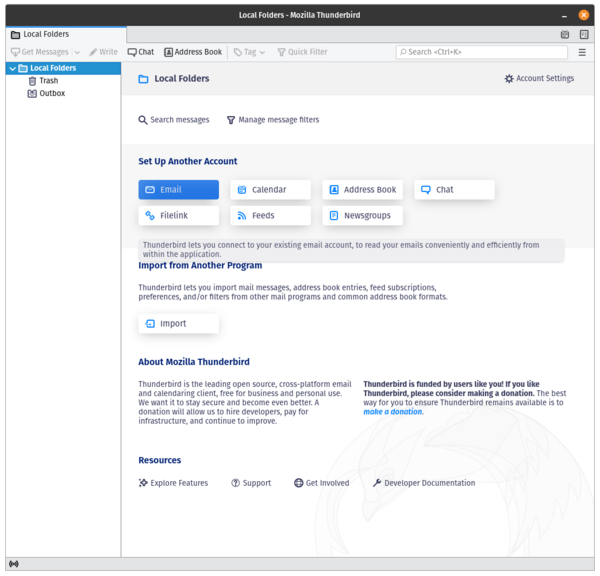This screenshot has width=600, height=576.
Task: Click the About Mozilla Thunderbird heading
Action: pyautogui.click(x=194, y=362)
